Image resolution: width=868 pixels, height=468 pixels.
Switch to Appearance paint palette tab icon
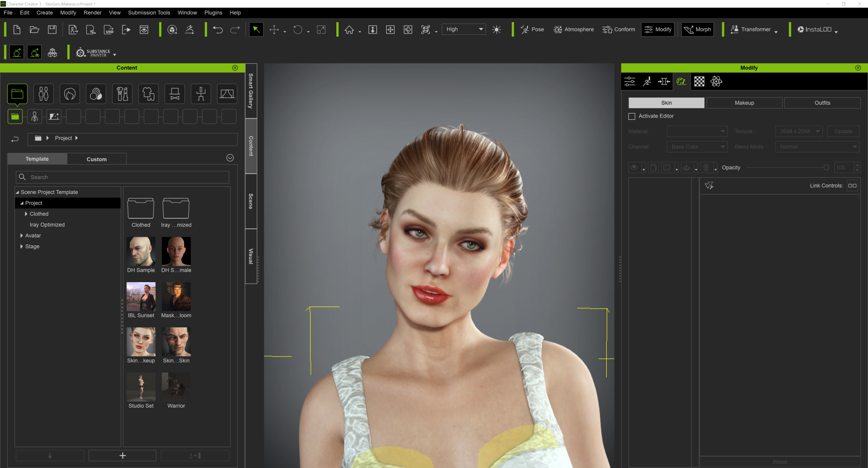(681, 82)
